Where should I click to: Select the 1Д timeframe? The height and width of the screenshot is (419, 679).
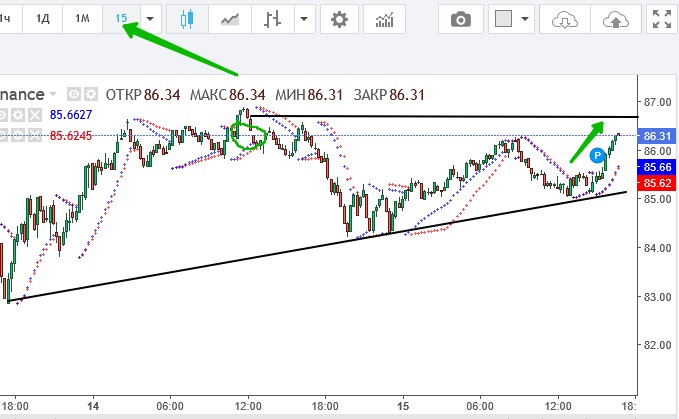coord(42,19)
